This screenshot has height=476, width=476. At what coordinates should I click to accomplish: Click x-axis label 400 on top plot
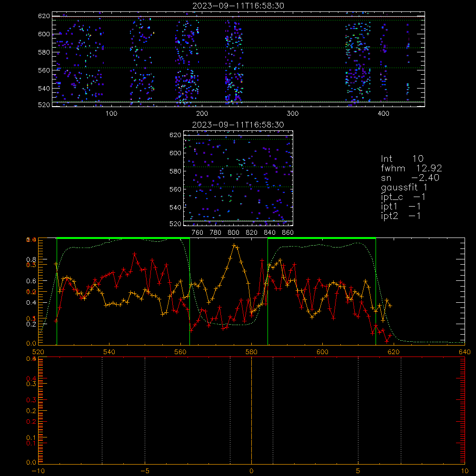(383, 114)
